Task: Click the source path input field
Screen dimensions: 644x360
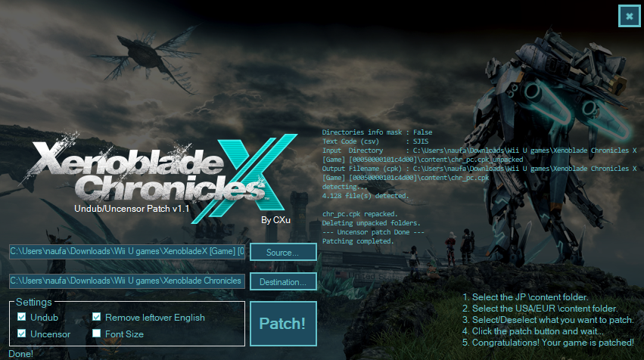Action: pyautogui.click(x=127, y=252)
